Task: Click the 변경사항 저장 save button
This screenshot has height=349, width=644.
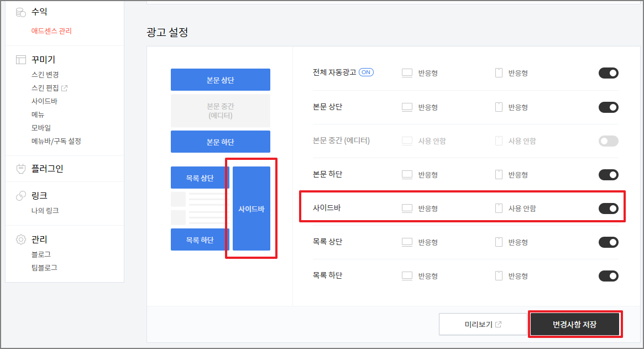Action: point(575,324)
